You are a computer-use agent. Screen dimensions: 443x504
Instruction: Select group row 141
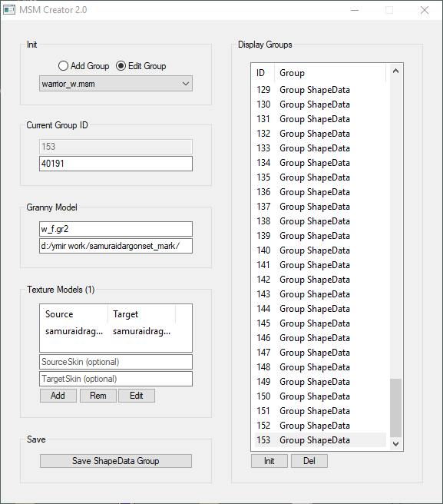point(320,265)
